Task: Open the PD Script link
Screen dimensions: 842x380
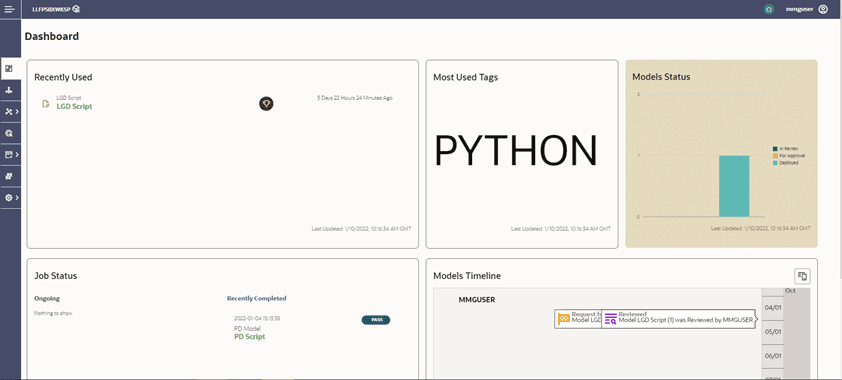Action: [x=250, y=337]
